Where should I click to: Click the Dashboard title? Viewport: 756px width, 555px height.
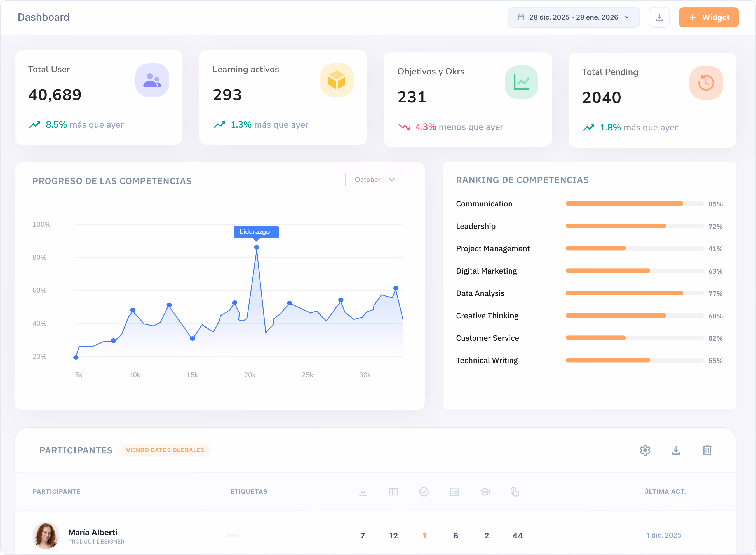coord(43,17)
